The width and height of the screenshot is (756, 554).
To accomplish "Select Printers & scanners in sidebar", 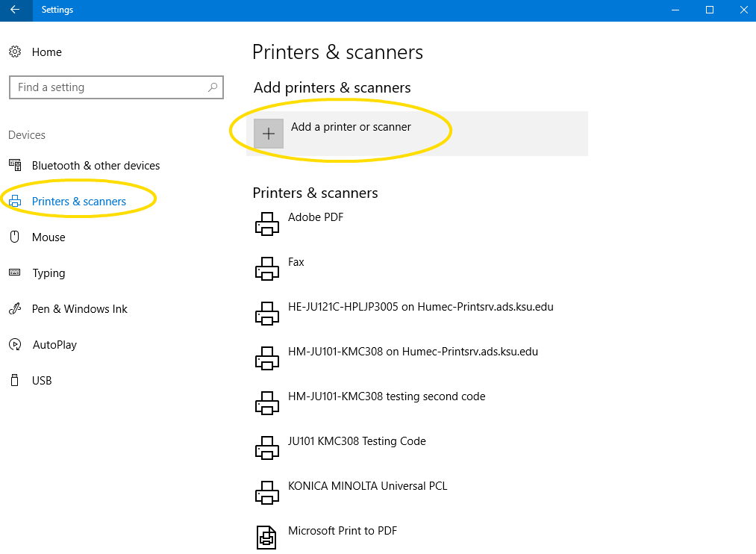I will pos(79,201).
